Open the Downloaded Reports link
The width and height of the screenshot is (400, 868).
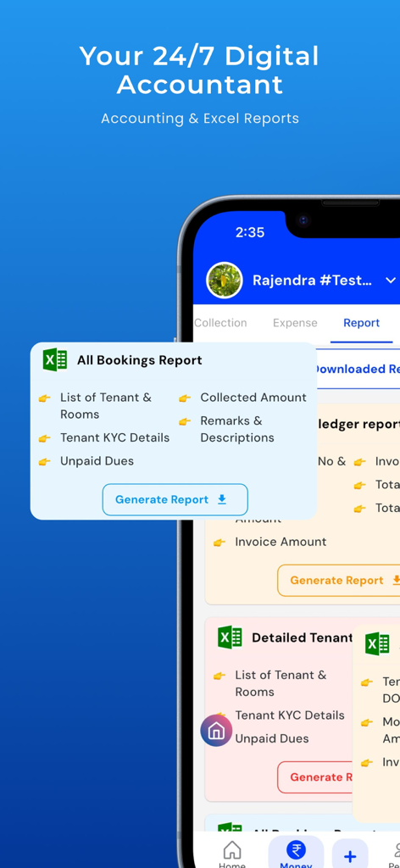pyautogui.click(x=357, y=369)
